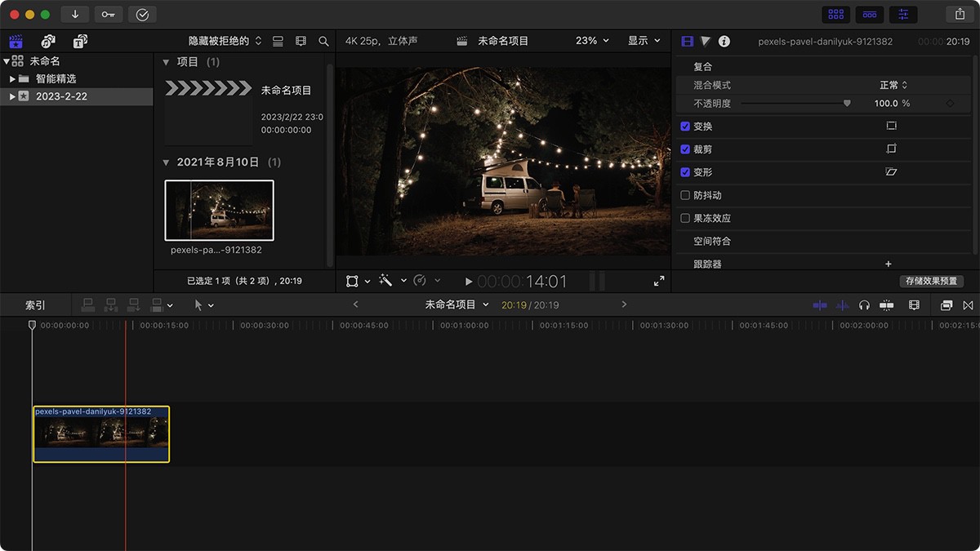Screen dimensions: 980x551
Task: Enable the 果冻效应 checkbox
Action: point(685,218)
